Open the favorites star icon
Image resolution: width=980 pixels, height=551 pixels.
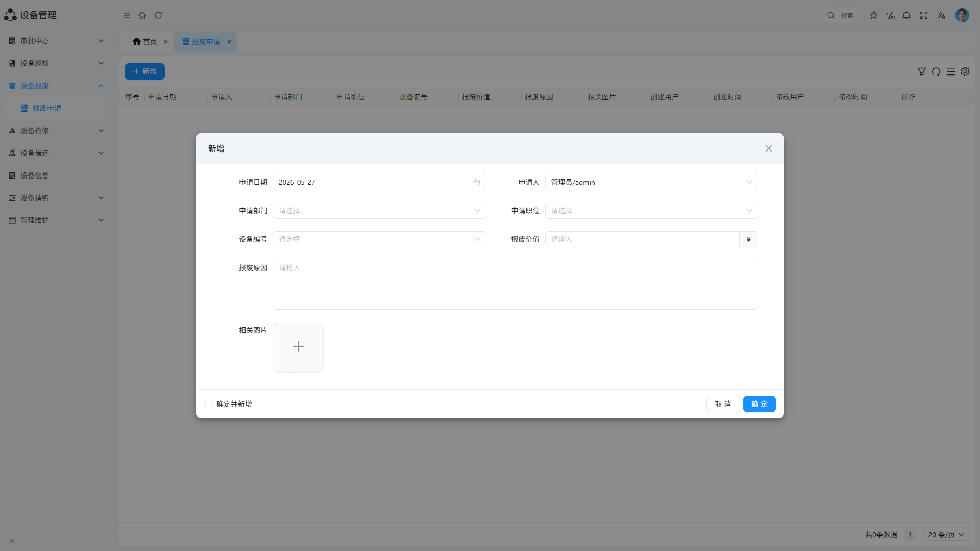point(874,15)
